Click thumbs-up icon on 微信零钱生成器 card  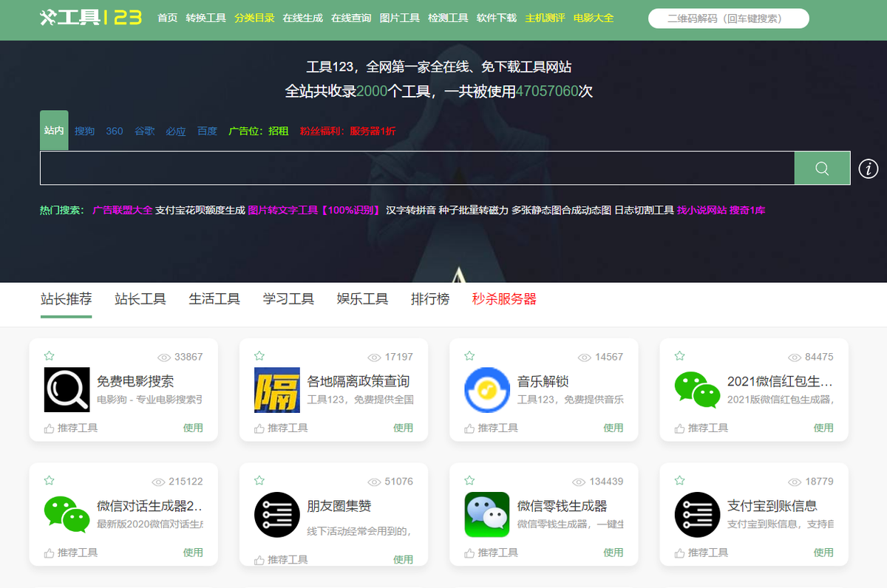pyautogui.click(x=469, y=553)
